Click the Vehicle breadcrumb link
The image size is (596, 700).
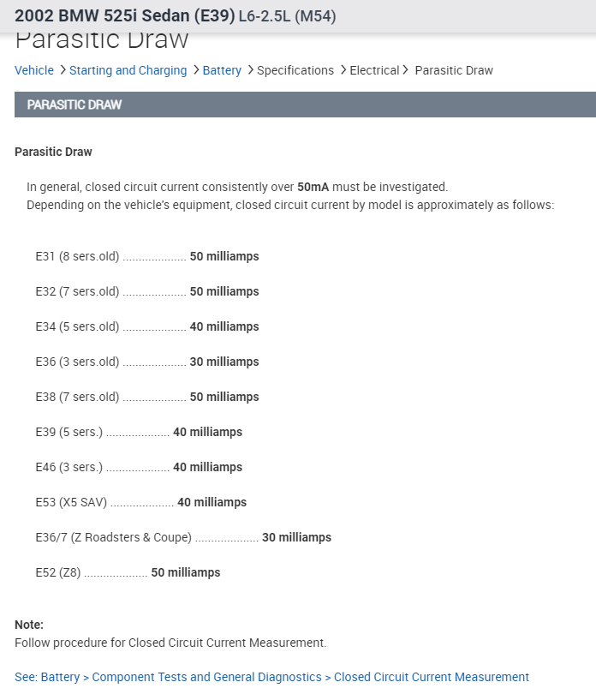(x=34, y=70)
